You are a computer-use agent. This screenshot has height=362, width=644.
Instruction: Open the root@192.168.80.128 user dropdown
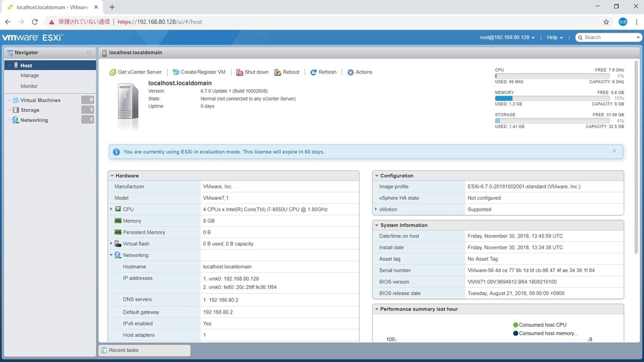click(x=508, y=37)
